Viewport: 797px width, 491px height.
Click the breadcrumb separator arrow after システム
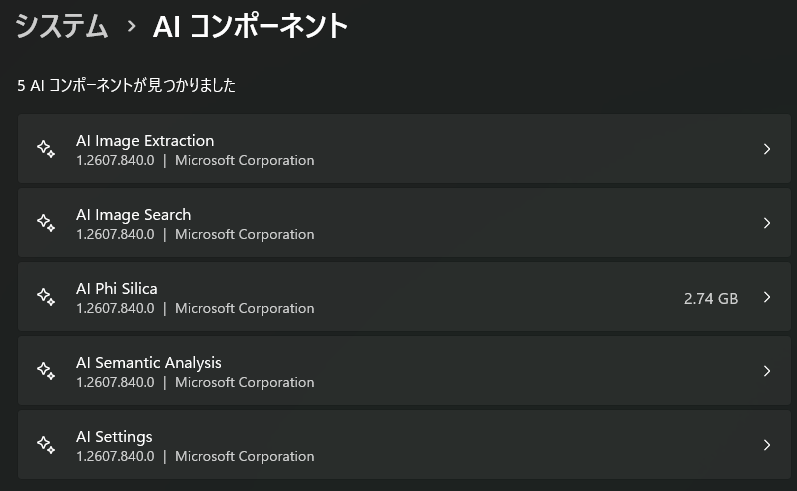point(131,26)
